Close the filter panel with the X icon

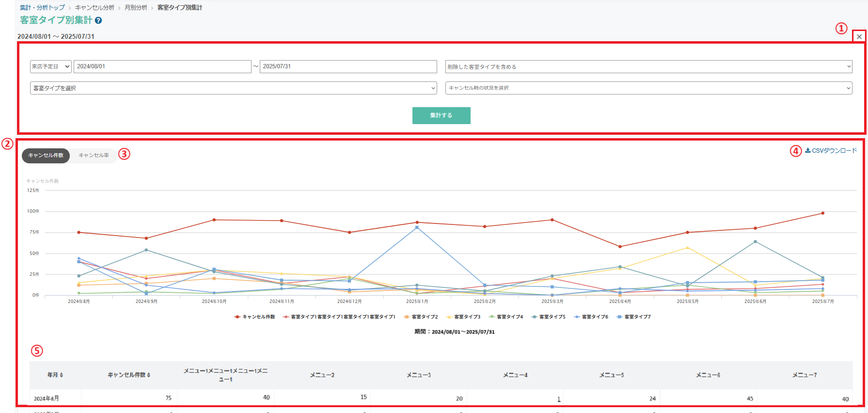click(x=859, y=36)
